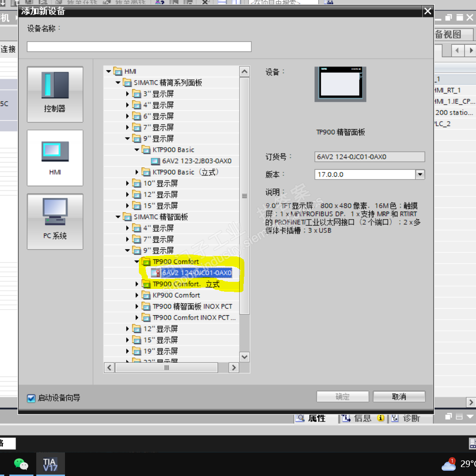Viewport: 476px width, 476px height.
Task: Select device 6AV2 124-0JC01-0AX0
Action: pos(197,273)
